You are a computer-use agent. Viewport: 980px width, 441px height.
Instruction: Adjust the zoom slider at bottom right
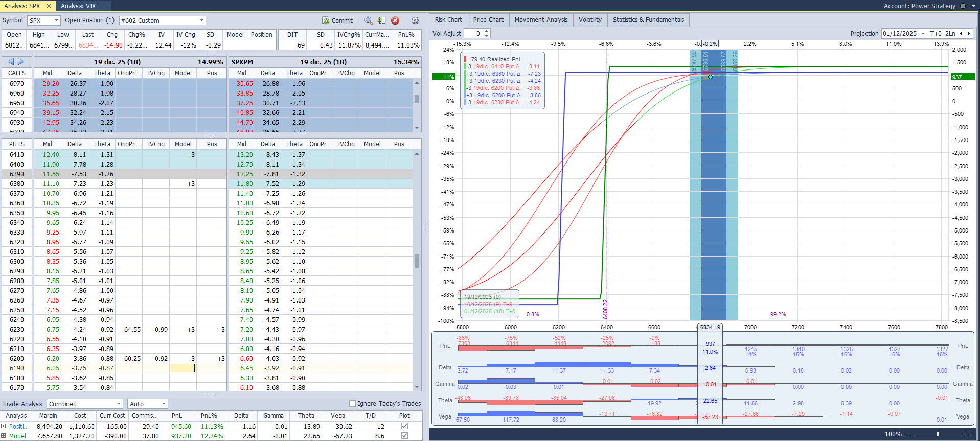click(x=938, y=434)
